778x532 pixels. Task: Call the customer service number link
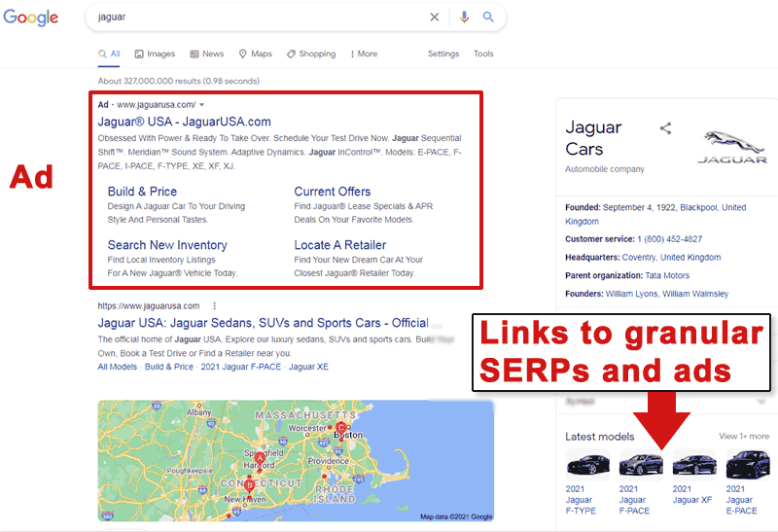[x=670, y=239]
